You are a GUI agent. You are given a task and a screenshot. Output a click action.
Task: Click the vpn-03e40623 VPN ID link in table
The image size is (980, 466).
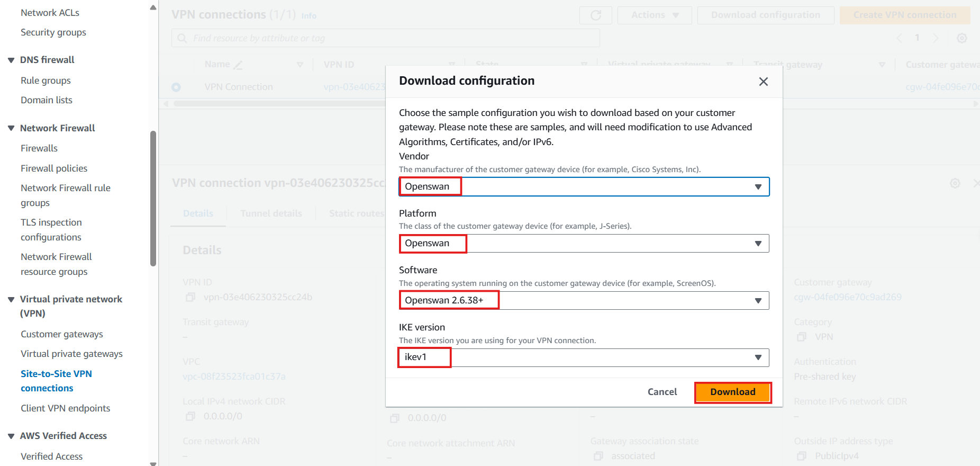(x=355, y=87)
